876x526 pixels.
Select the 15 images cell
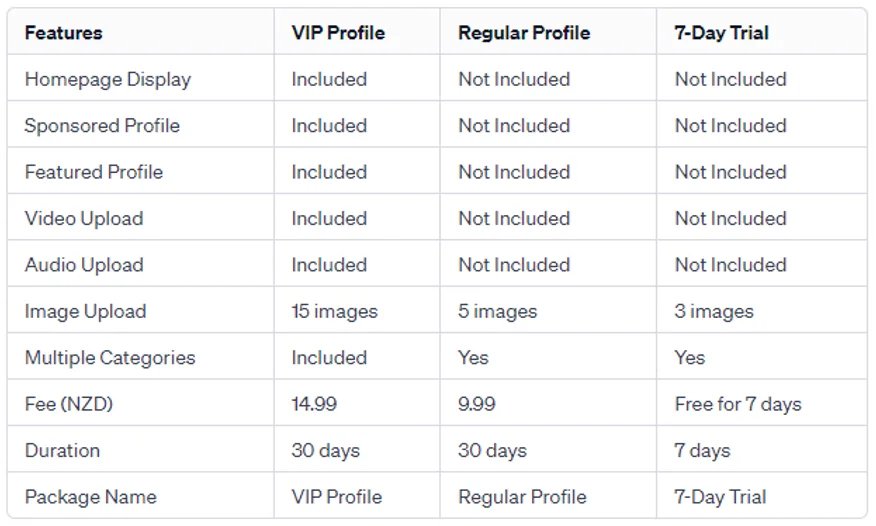pyautogui.click(x=334, y=311)
